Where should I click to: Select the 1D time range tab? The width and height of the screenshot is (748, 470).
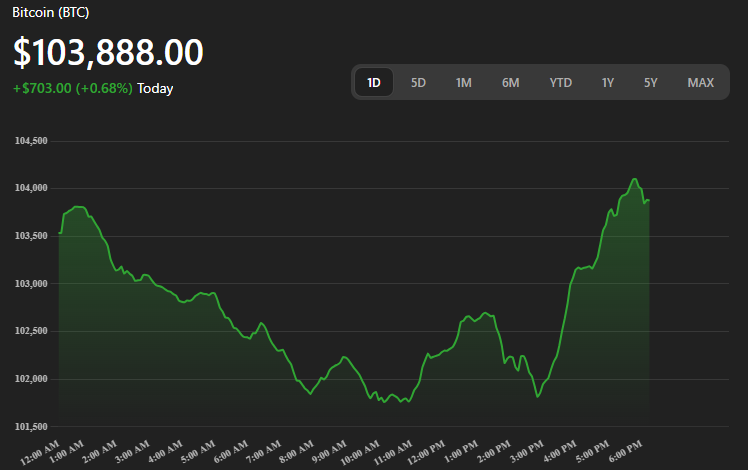pos(374,83)
